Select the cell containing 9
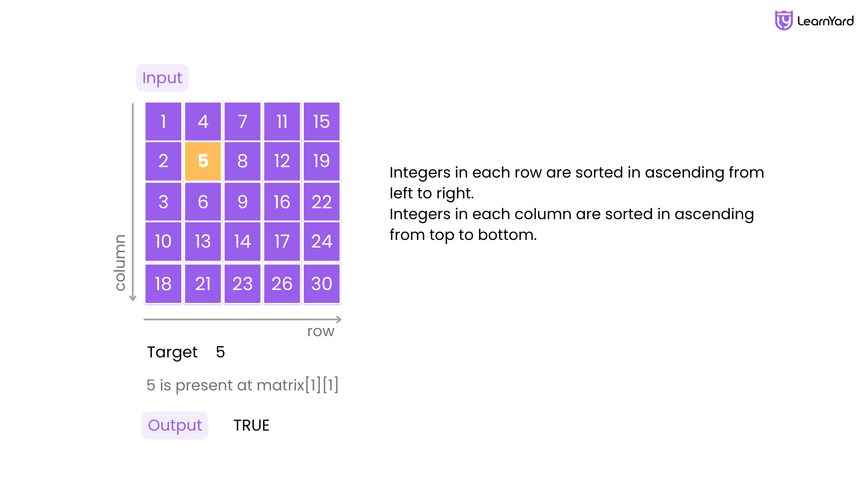Screen dimensions: 868x488 (242, 202)
